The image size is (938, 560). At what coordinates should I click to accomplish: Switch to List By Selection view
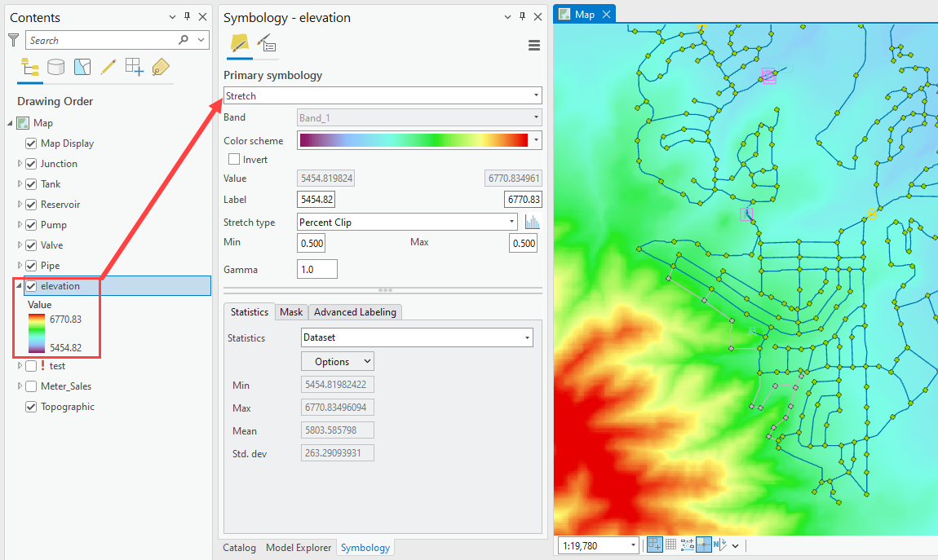click(x=82, y=67)
